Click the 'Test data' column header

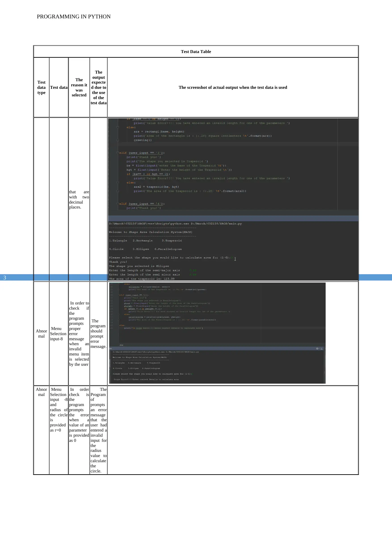(59, 87)
